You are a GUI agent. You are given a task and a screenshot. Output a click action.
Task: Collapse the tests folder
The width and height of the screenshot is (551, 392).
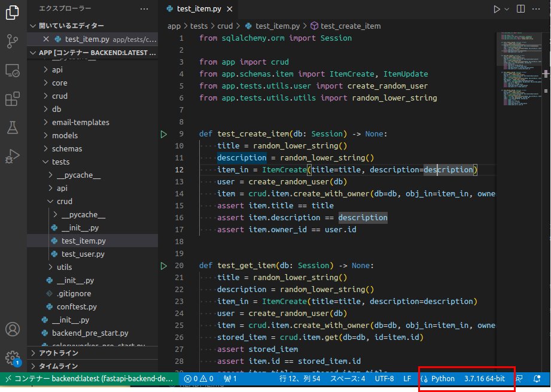(x=93, y=162)
